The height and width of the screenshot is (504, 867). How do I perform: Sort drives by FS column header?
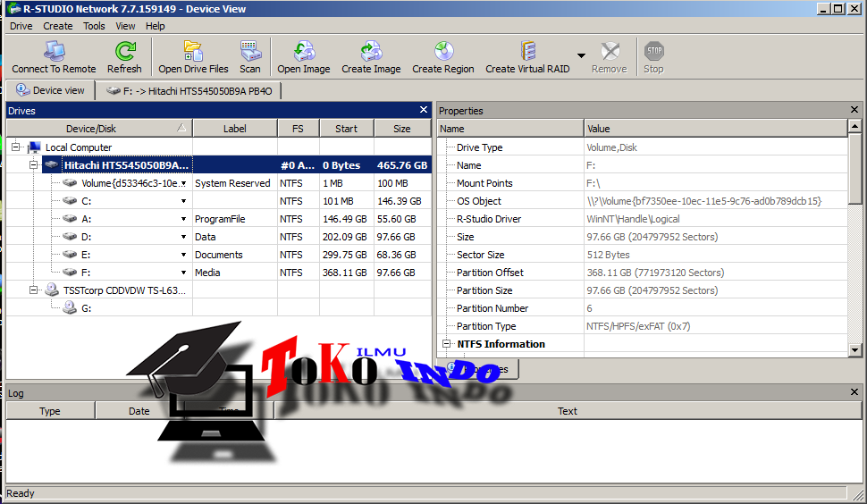[298, 128]
